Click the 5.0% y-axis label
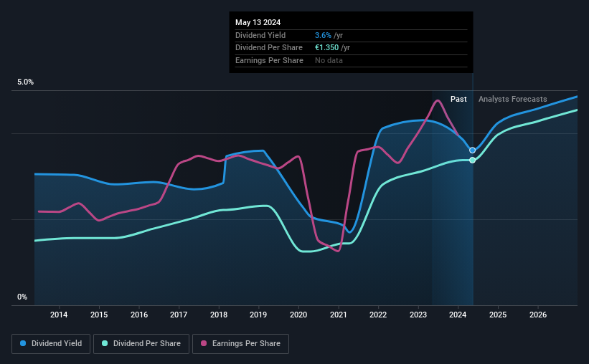The width and height of the screenshot is (589, 364). pos(25,82)
